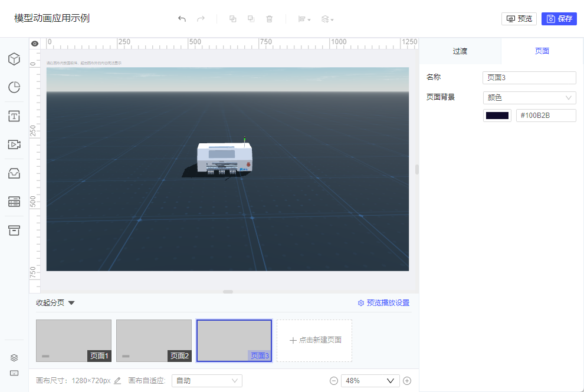
Task: Click the redo arrow icon
Action: 201,19
